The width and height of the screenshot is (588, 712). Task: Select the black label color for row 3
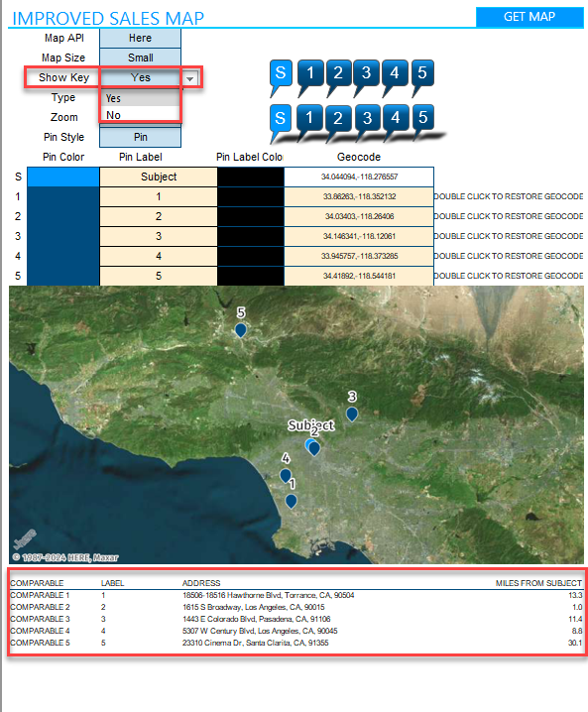tap(251, 236)
